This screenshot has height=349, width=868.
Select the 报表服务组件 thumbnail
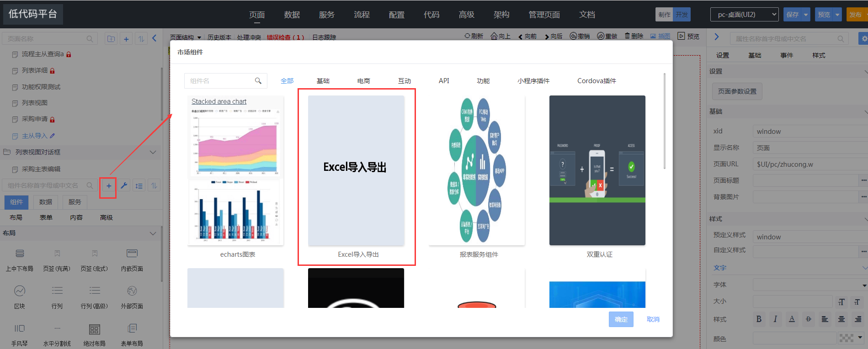(477, 170)
